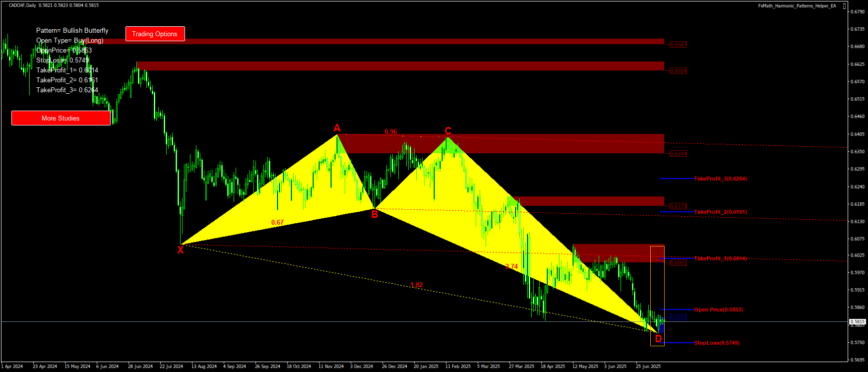Select pattern point X marker
868x372 pixels.
coord(181,250)
